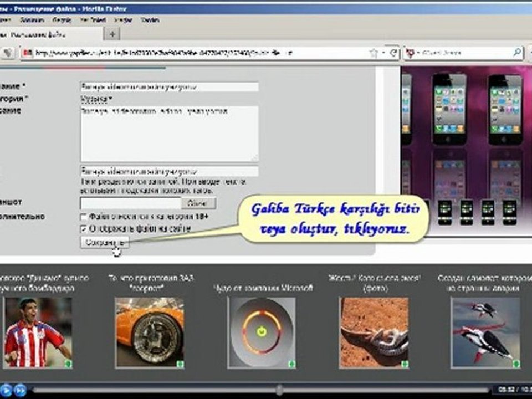This screenshot has width=532, height=399.
Task: Open the bookmark star dropdown arrow
Action: [383, 53]
